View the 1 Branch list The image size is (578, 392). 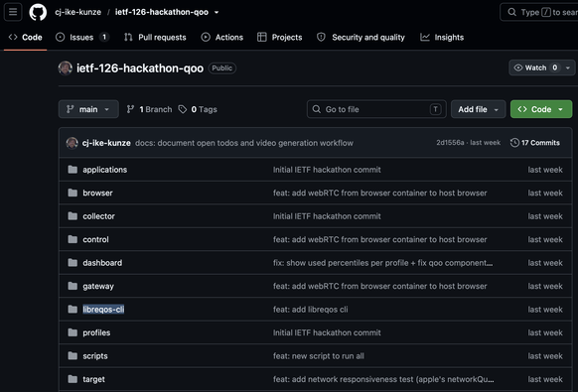tap(149, 109)
